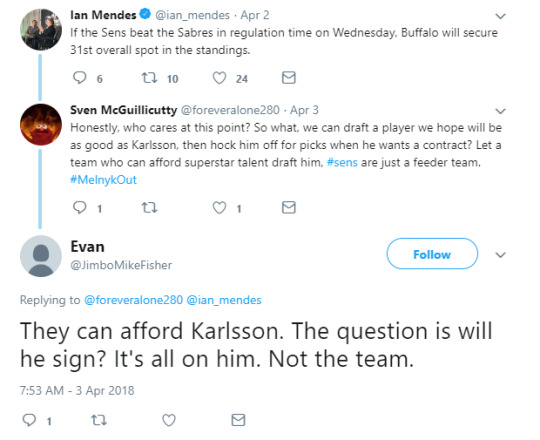Open the #MelnykOut hashtag
This screenshot has height=440, width=540.
[x=104, y=180]
